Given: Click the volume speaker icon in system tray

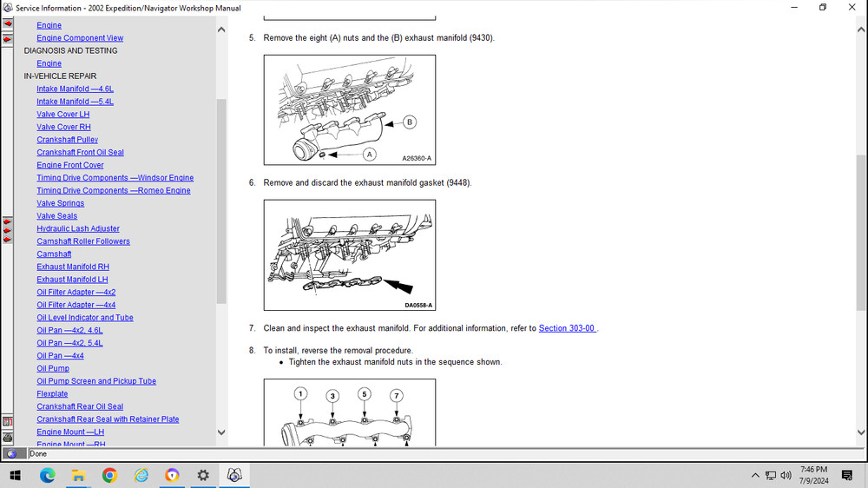Looking at the screenshot, I should (786, 475).
